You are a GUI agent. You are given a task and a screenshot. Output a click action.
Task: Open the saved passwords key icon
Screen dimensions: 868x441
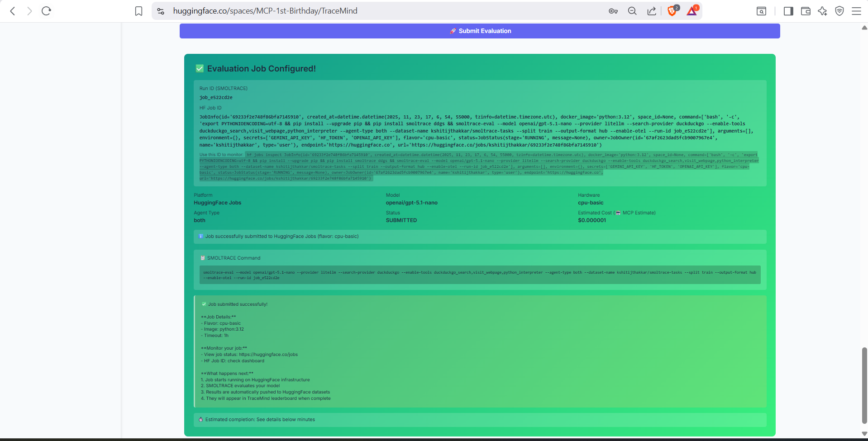click(613, 11)
